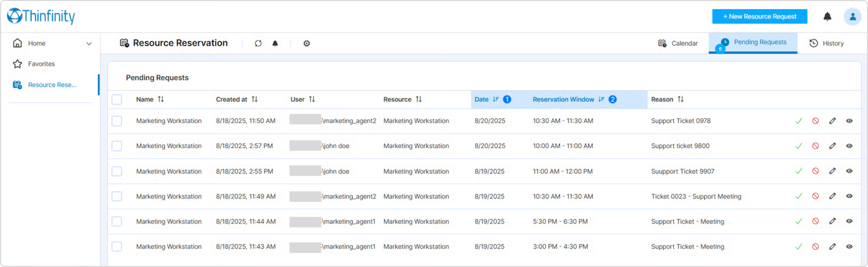Edit the Suupport Ticket 9907 request
Screen dimensions: 868x267
pos(833,172)
